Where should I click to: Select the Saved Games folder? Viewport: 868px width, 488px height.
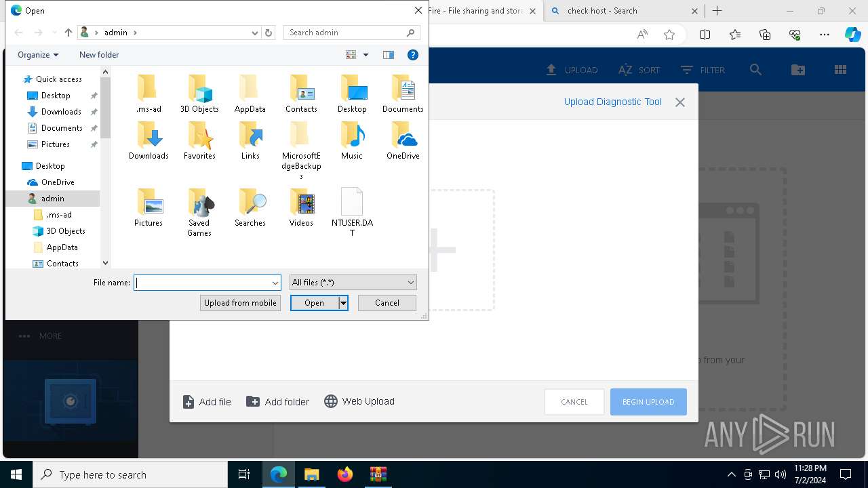coord(199,213)
